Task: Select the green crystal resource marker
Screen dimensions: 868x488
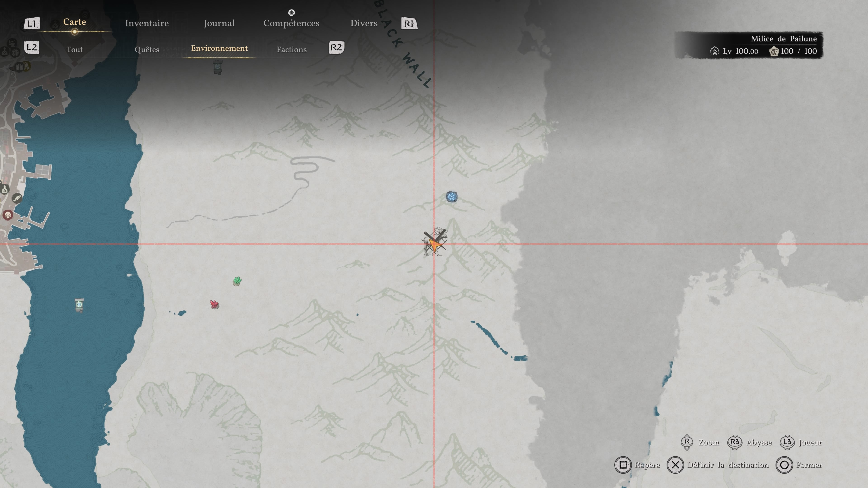Action: coord(237,281)
